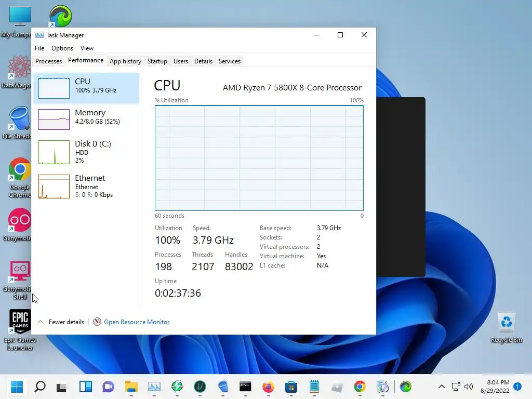Select the CPU performance graph thumbnail
Viewport: 532px width, 399px height.
coord(54,88)
